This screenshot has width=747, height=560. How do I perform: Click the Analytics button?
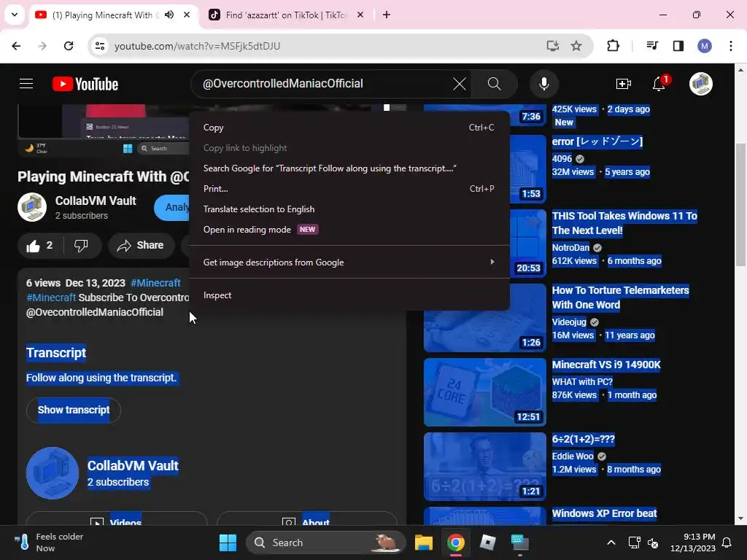pos(172,208)
